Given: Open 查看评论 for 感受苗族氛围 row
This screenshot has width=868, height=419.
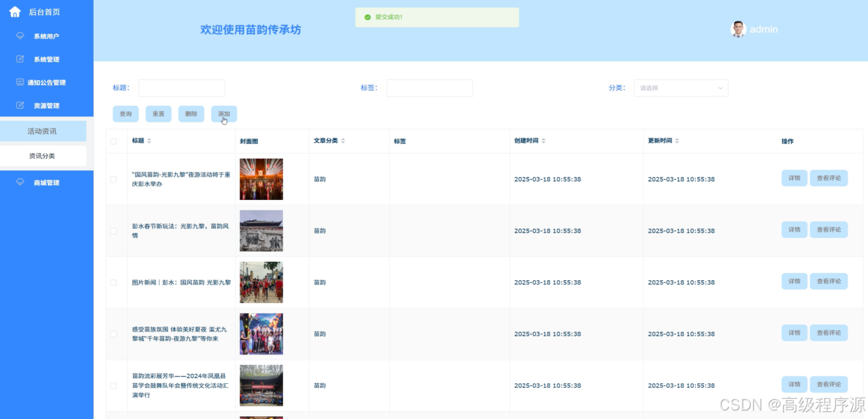Looking at the screenshot, I should point(829,332).
